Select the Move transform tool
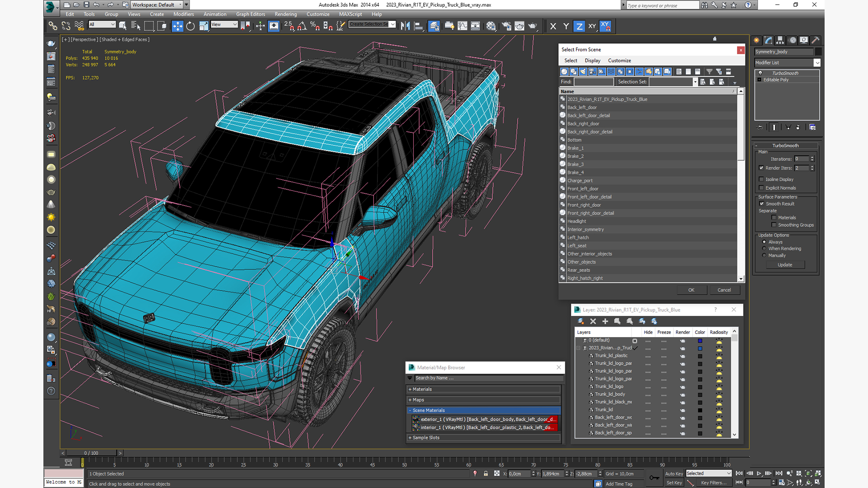868x488 pixels. click(178, 26)
